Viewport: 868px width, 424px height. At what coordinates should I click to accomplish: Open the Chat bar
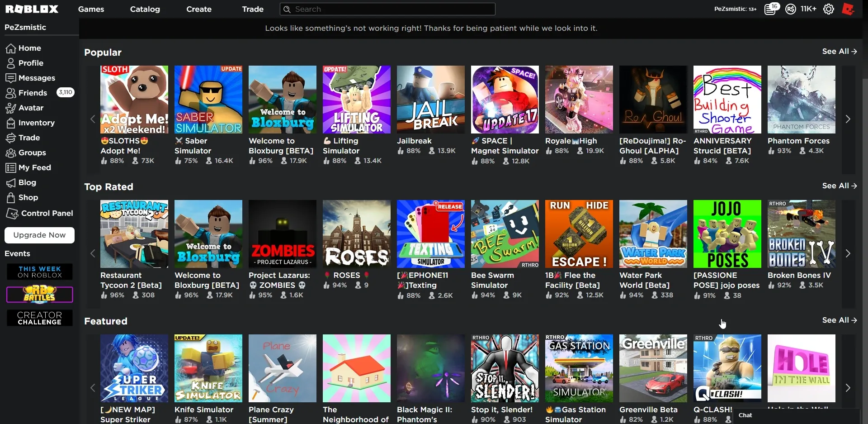[797, 415]
